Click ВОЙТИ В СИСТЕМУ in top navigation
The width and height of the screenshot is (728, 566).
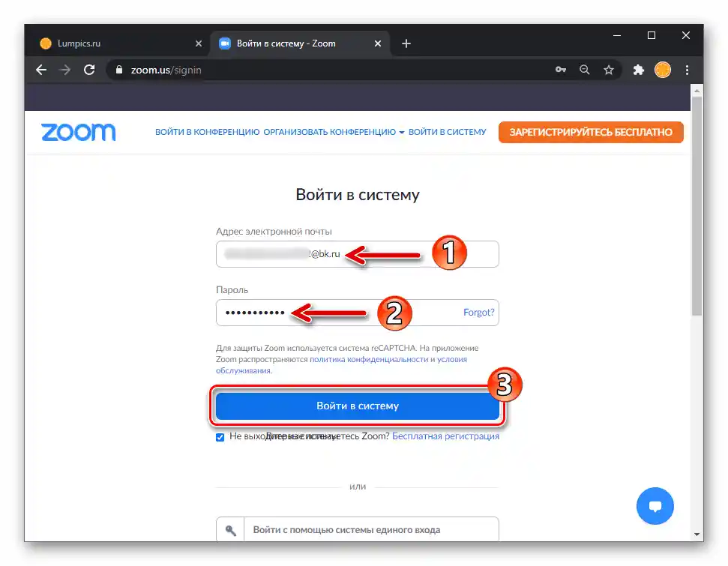447,132
